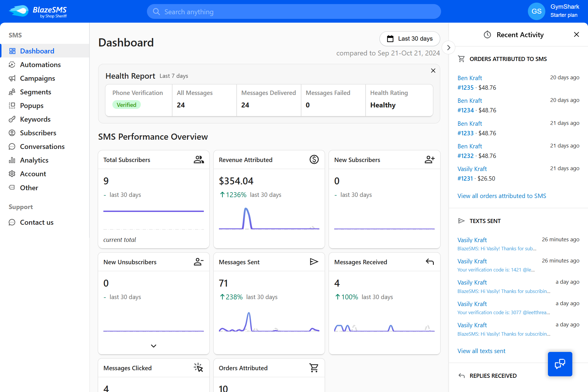Click the Messages Clicked cursor icon
This screenshot has height=392, width=588.
(x=199, y=368)
